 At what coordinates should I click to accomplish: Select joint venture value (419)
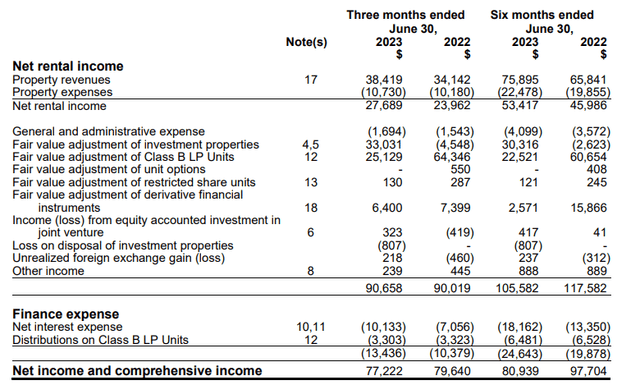[460, 233]
